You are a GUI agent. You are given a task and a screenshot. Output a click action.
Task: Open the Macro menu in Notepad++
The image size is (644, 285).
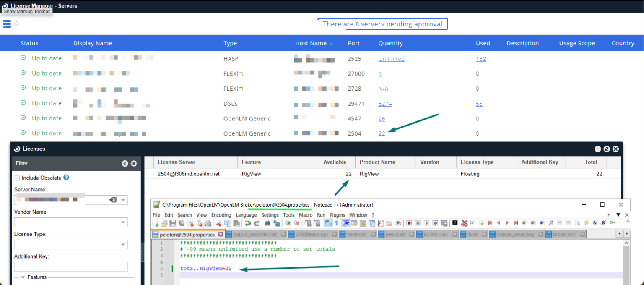click(x=306, y=215)
